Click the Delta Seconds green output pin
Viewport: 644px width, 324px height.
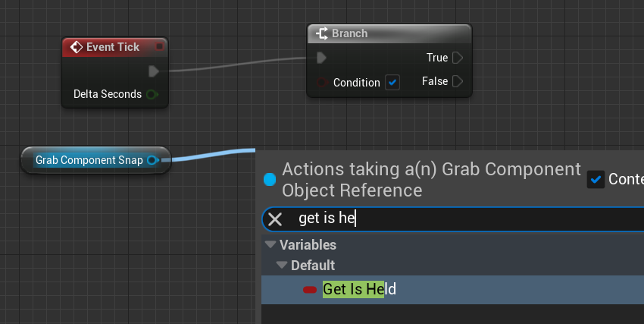(x=152, y=94)
